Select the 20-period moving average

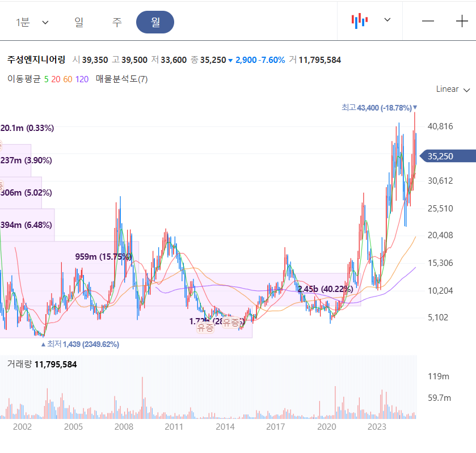click(56, 79)
